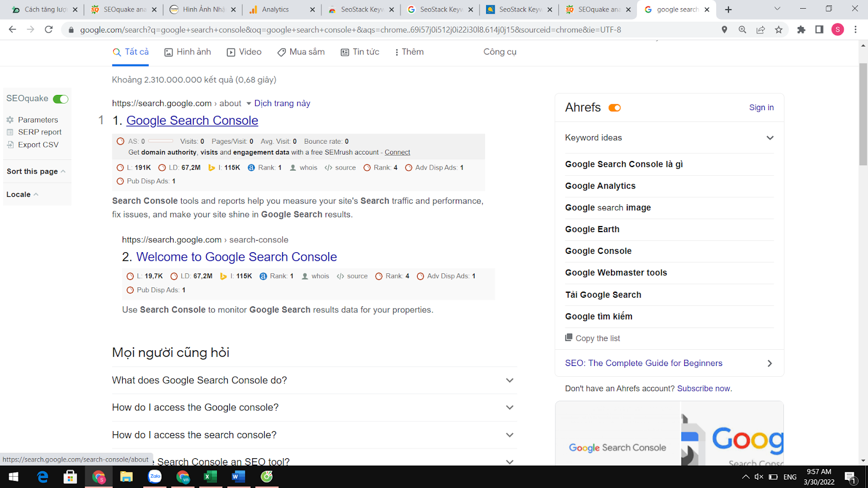Open the Sort this page dropdown
This screenshot has width=868, height=488.
36,171
